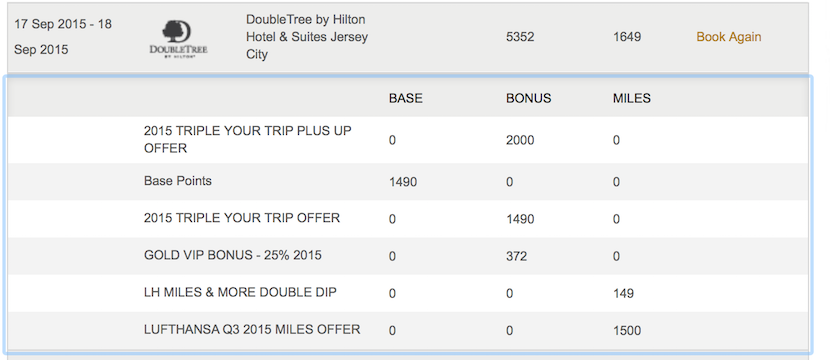Click the 2000 bonus points value

(520, 140)
